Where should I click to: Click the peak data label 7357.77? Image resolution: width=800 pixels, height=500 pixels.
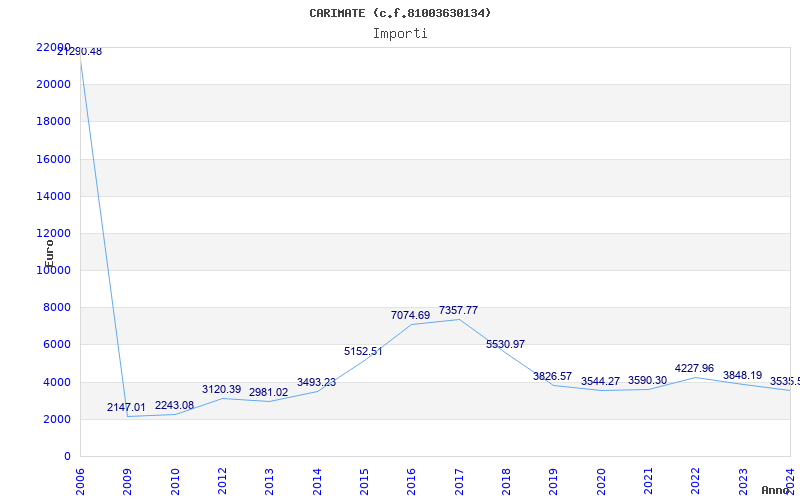coord(458,311)
